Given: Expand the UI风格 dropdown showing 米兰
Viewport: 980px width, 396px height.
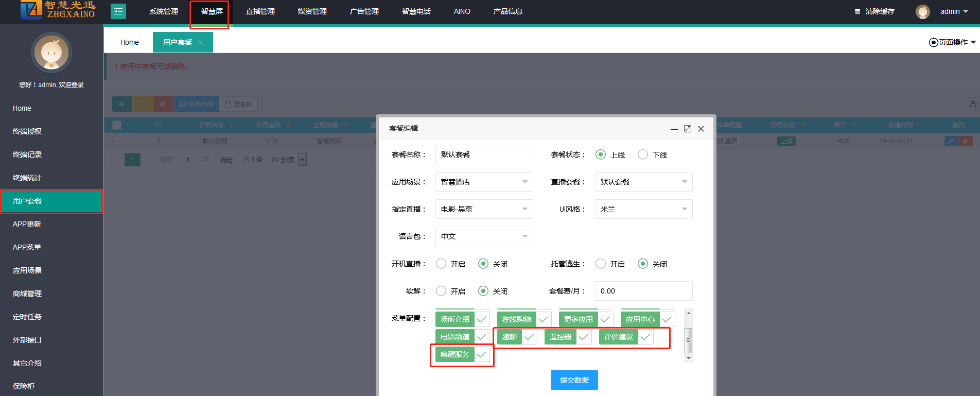Looking at the screenshot, I should pyautogui.click(x=643, y=209).
